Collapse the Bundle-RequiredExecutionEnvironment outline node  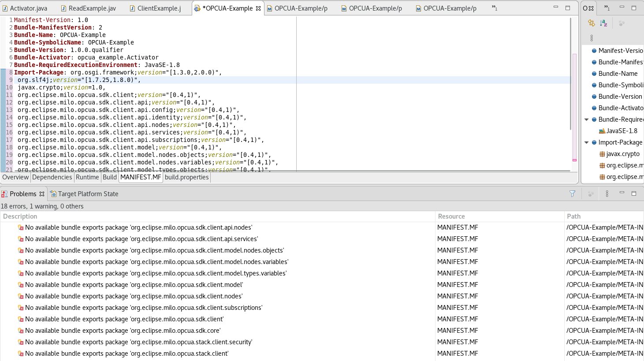(587, 119)
